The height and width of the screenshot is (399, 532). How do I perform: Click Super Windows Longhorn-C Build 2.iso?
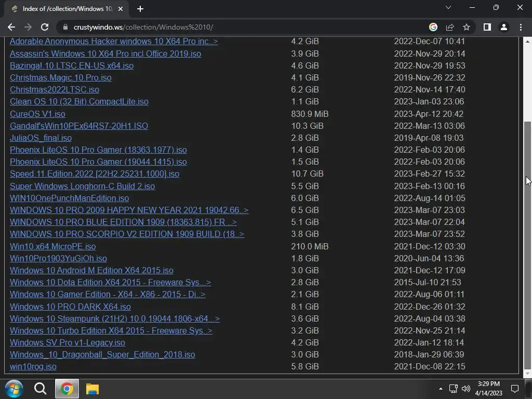pos(82,187)
